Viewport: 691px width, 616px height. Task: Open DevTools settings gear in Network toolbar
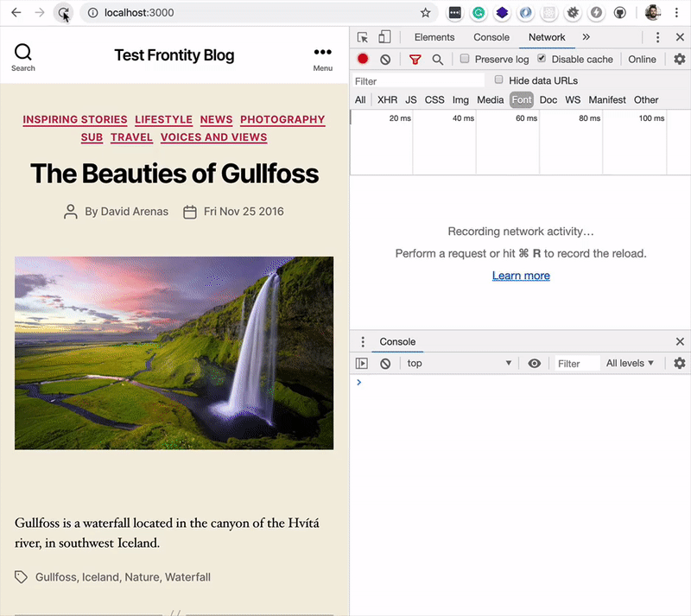[679, 60]
